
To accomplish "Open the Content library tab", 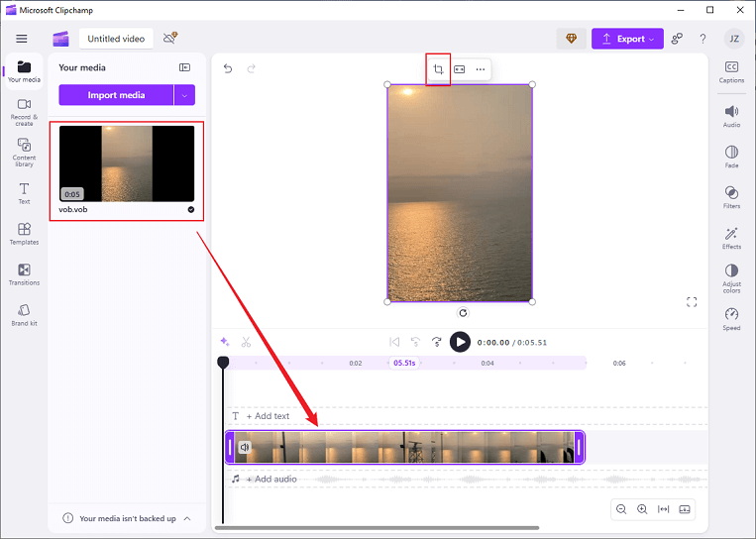I will pos(24,153).
